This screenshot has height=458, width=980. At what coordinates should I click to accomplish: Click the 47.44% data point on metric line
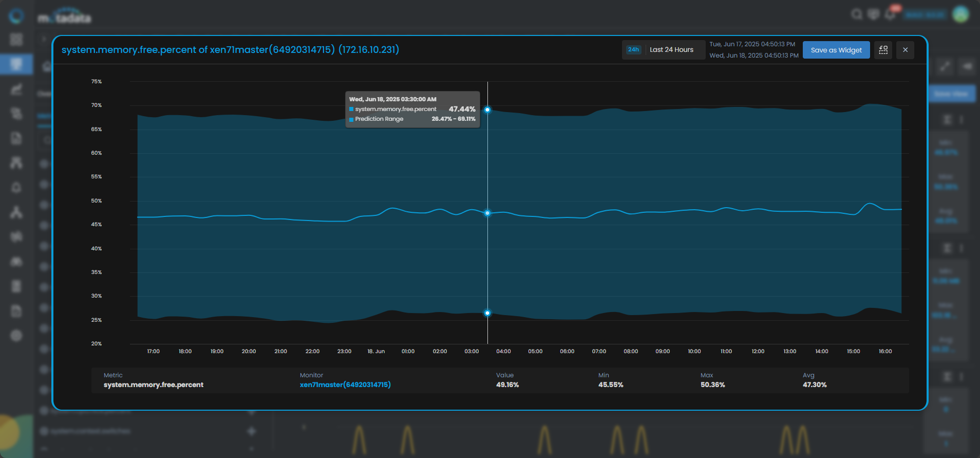[x=487, y=213]
